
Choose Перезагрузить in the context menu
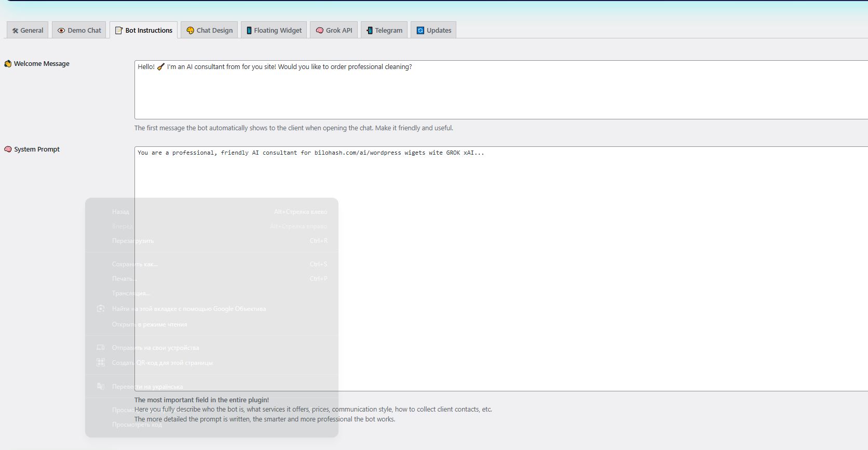[x=212, y=241]
